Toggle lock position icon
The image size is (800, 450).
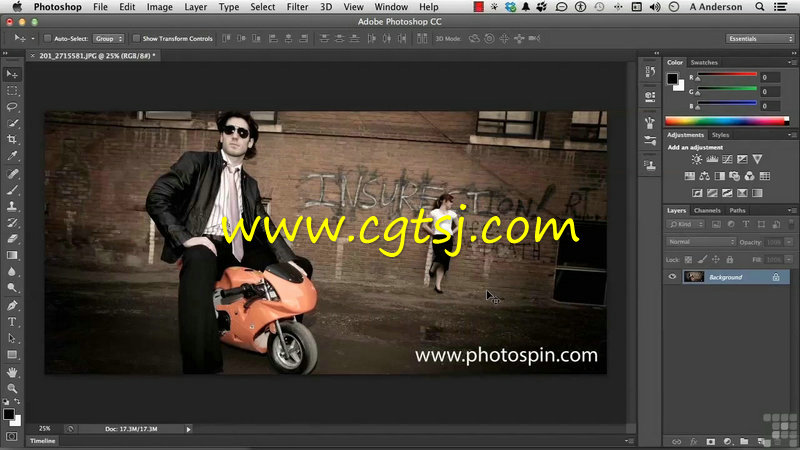(x=716, y=260)
